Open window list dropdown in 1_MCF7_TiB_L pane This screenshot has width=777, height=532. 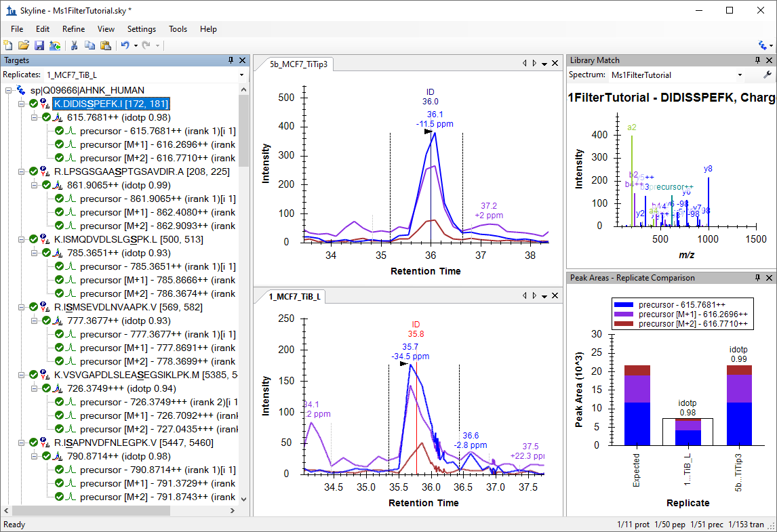coord(544,296)
